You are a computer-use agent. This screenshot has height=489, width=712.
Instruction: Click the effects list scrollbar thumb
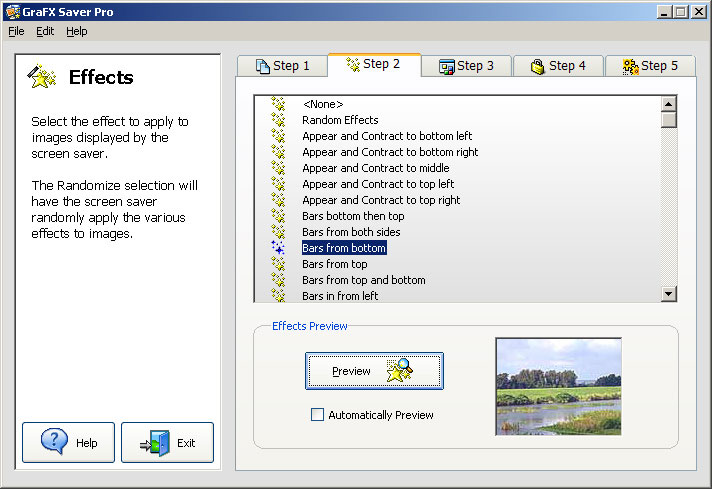coord(668,120)
